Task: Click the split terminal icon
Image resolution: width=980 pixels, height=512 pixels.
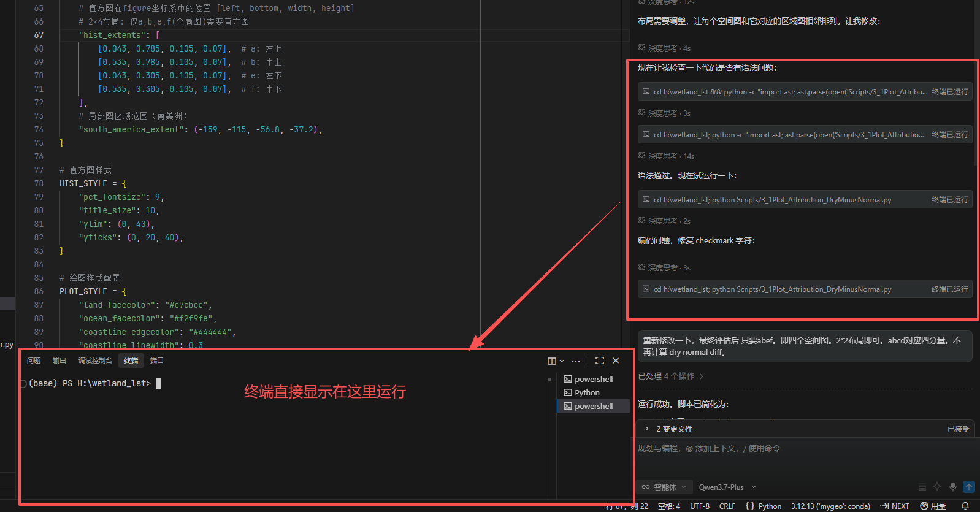Action: pos(551,361)
